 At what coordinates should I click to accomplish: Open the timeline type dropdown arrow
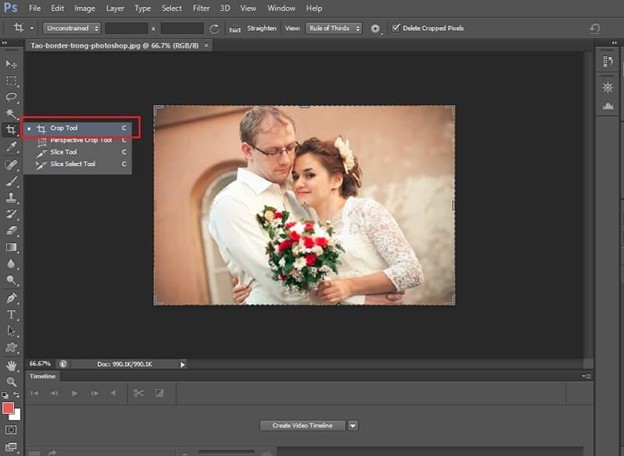[353, 426]
